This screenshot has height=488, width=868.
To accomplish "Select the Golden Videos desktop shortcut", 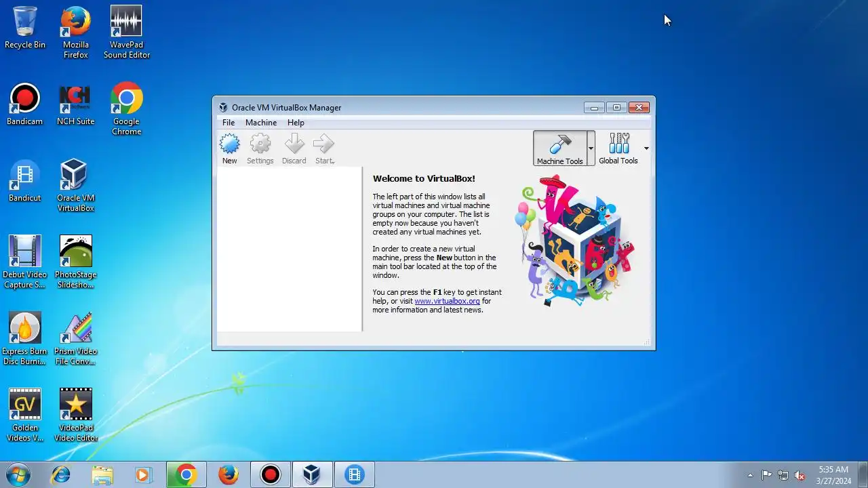I will (x=25, y=415).
